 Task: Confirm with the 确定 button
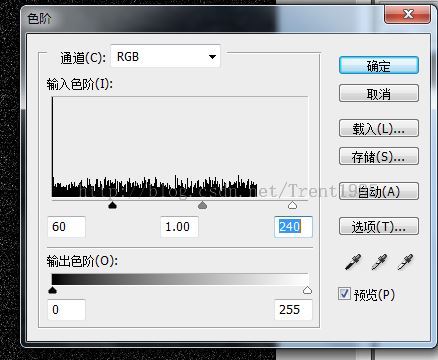(x=379, y=65)
